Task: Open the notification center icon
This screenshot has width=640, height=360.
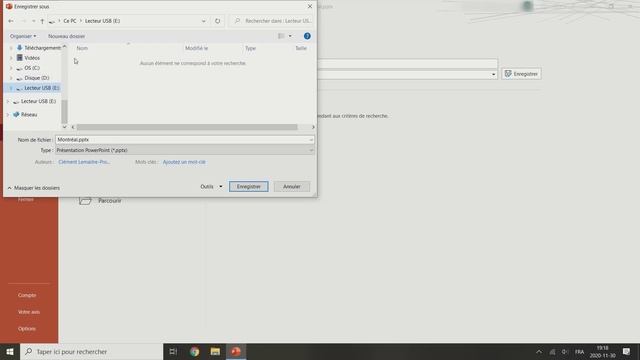Action: [x=626, y=351]
